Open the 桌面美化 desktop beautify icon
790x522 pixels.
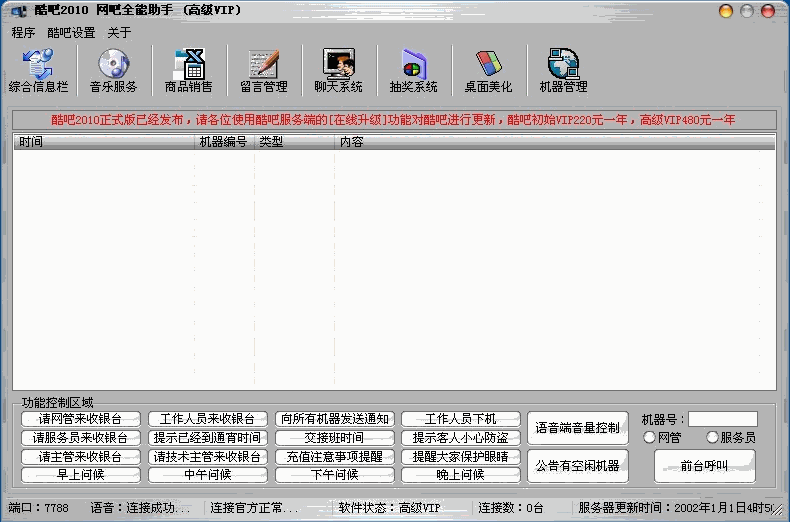pyautogui.click(x=488, y=71)
